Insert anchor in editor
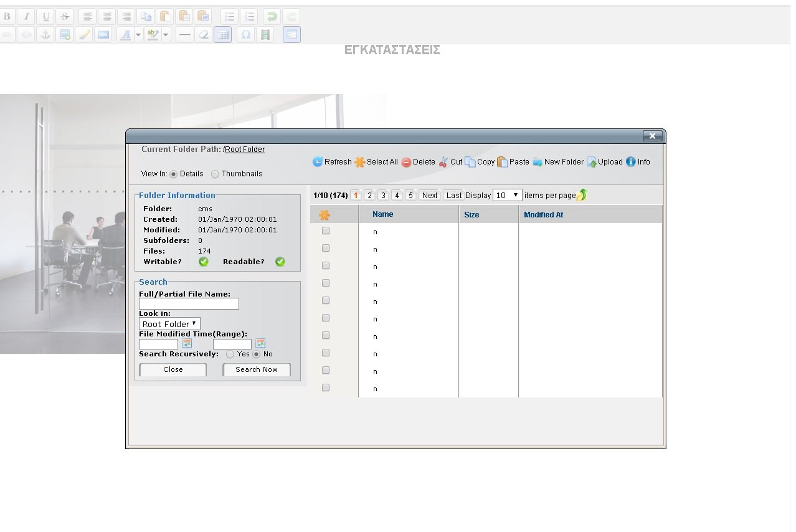The height and width of the screenshot is (532, 796). (x=45, y=35)
